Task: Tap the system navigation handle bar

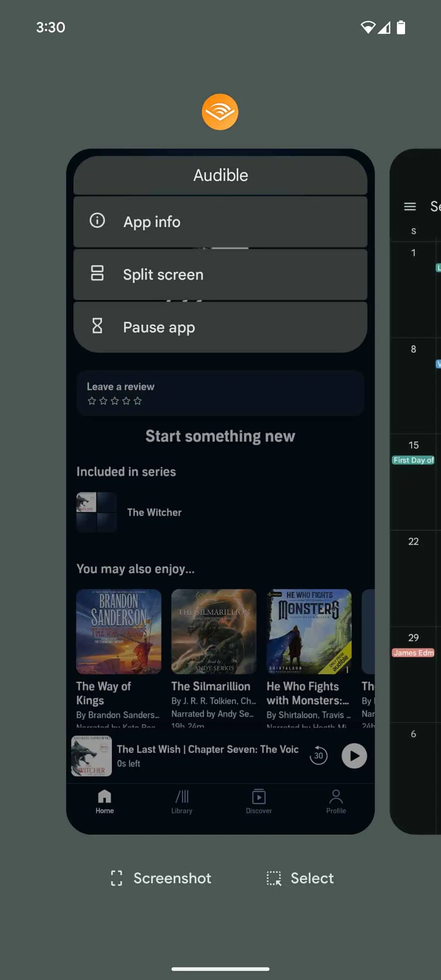Action: click(220, 969)
